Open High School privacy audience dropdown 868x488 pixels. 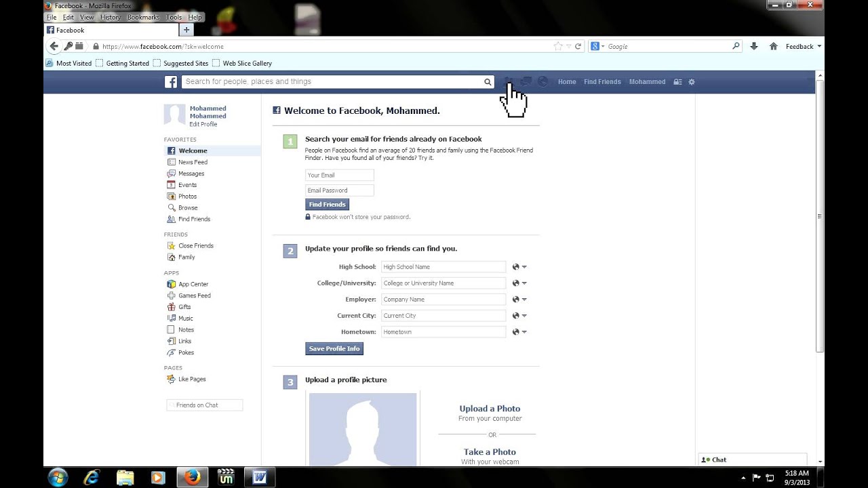pyautogui.click(x=519, y=267)
